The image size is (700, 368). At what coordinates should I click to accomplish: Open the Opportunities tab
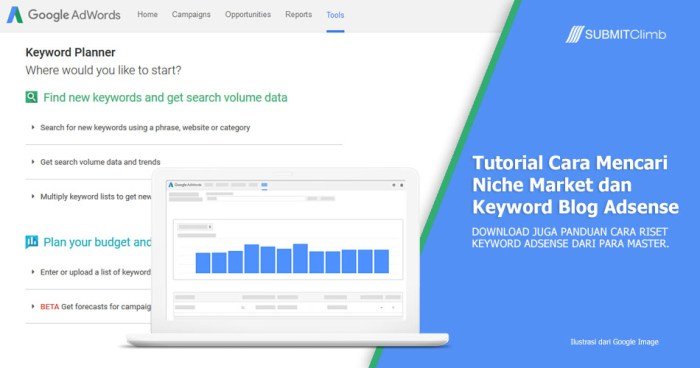point(248,14)
